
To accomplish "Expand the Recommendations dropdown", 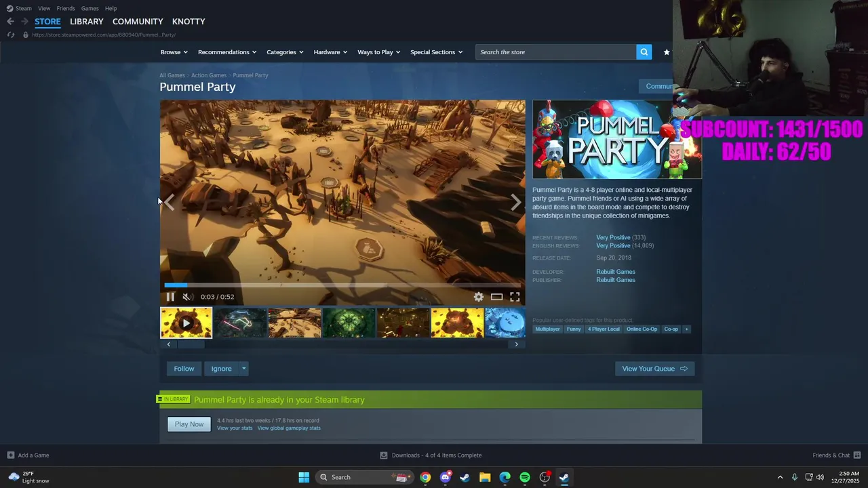I will [227, 52].
